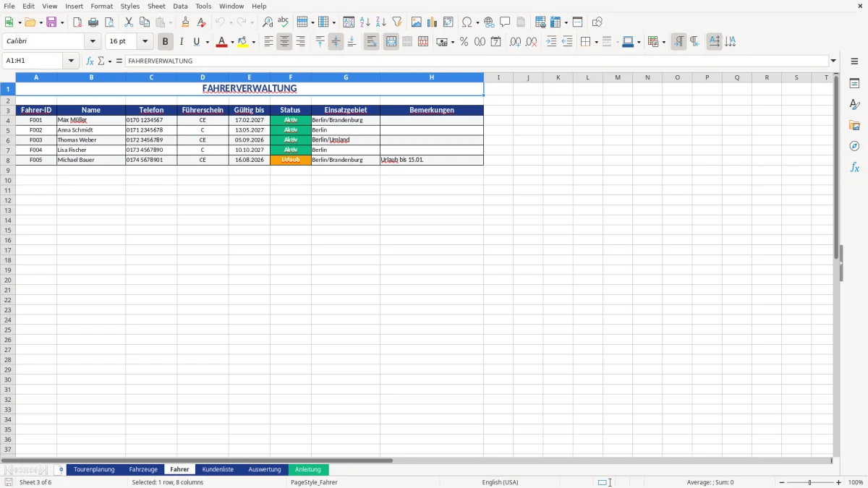The width and height of the screenshot is (868, 488).
Task: Sort data ascending
Action: pos(364,22)
